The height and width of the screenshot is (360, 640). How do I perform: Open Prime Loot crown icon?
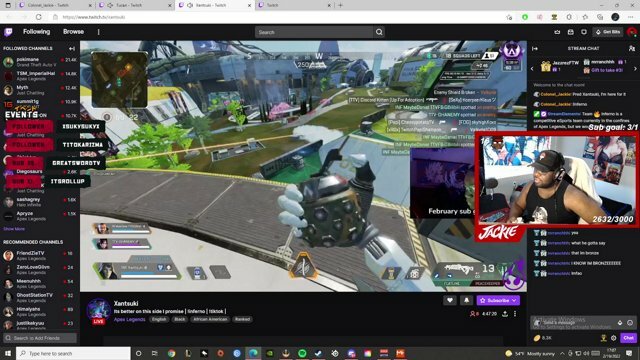tap(557, 32)
